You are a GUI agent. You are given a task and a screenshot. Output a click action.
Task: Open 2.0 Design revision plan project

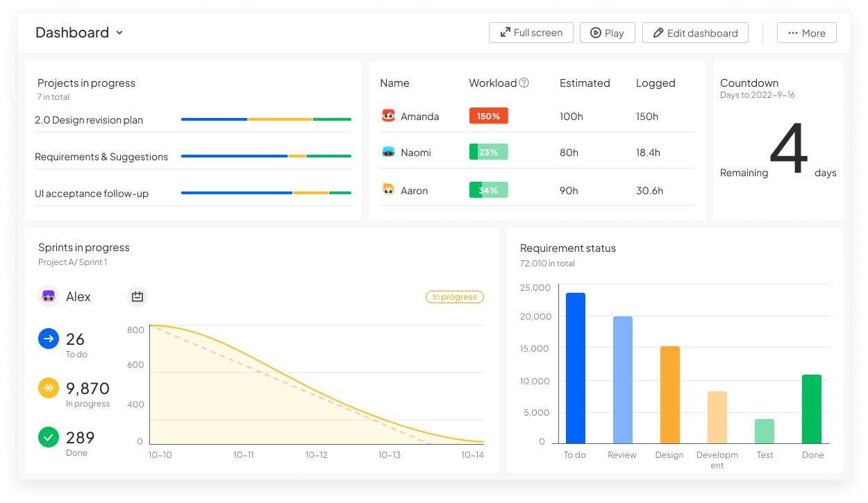point(89,120)
